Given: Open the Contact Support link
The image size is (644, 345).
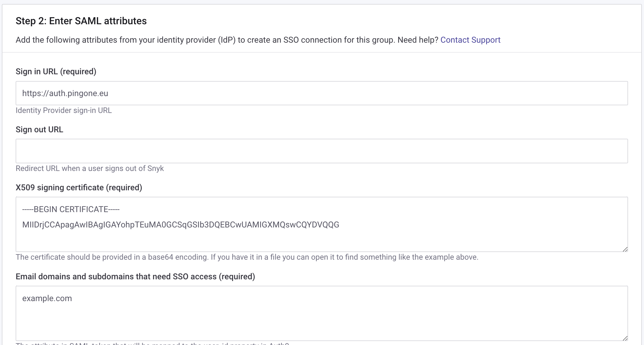Looking at the screenshot, I should point(470,40).
